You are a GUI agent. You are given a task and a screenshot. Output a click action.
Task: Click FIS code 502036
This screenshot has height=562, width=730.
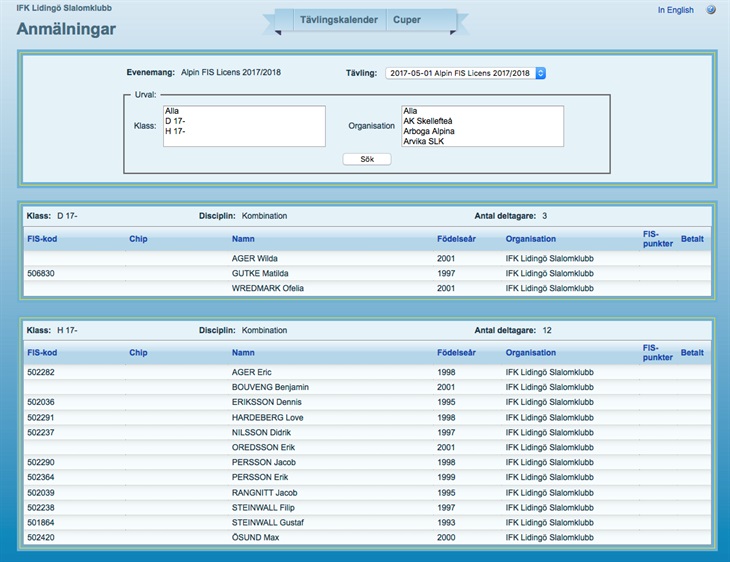click(41, 402)
